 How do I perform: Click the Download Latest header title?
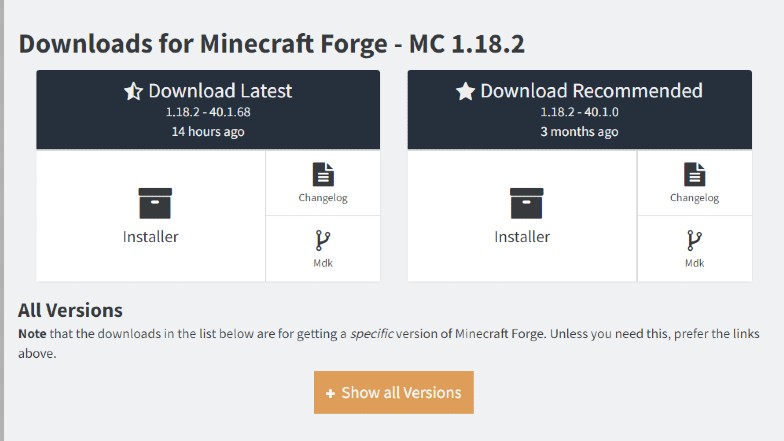pyautogui.click(x=220, y=91)
